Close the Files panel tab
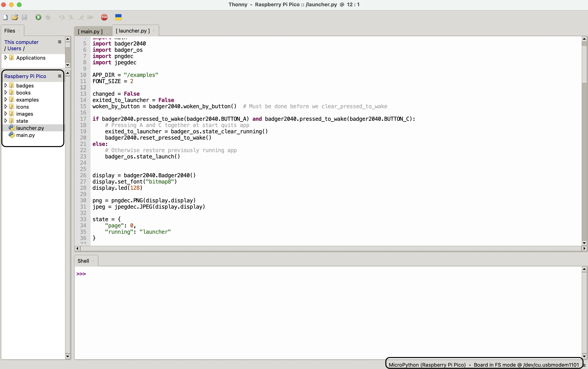 (19, 31)
